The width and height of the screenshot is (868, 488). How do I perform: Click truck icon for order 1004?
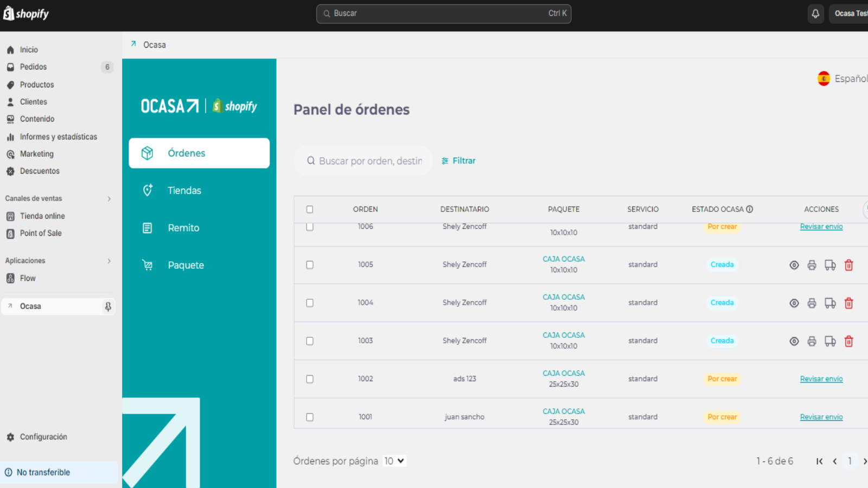click(830, 303)
